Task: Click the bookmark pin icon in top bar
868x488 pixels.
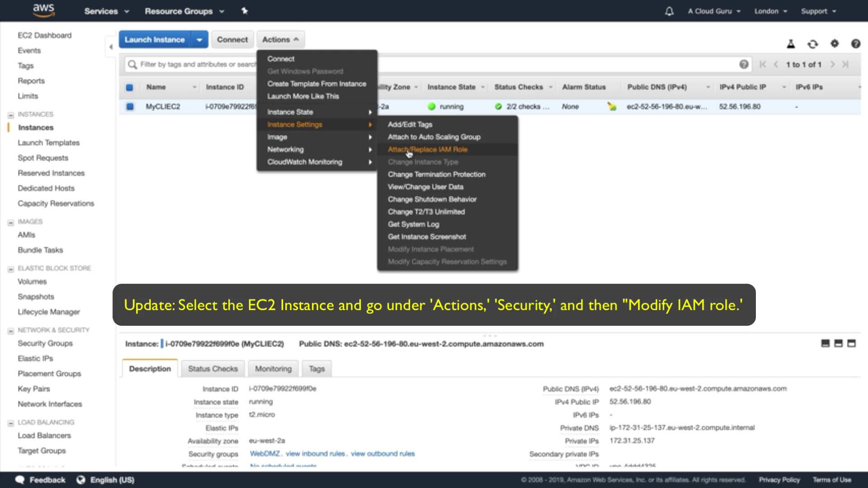Action: coord(245,11)
